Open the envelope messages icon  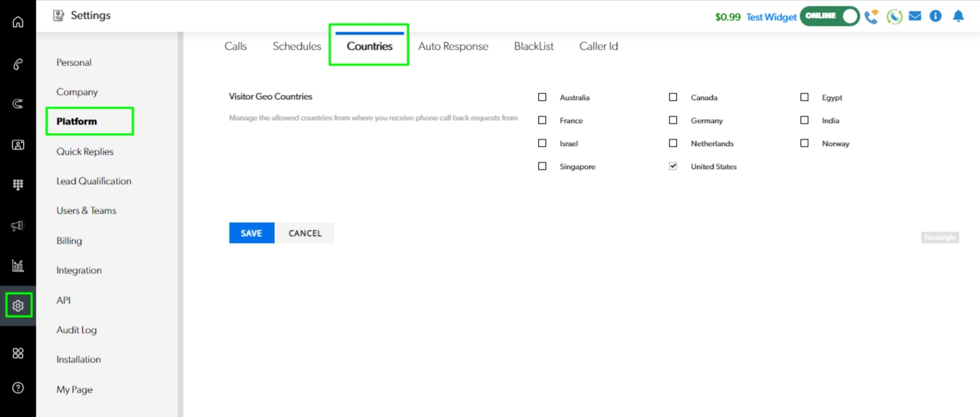click(915, 16)
